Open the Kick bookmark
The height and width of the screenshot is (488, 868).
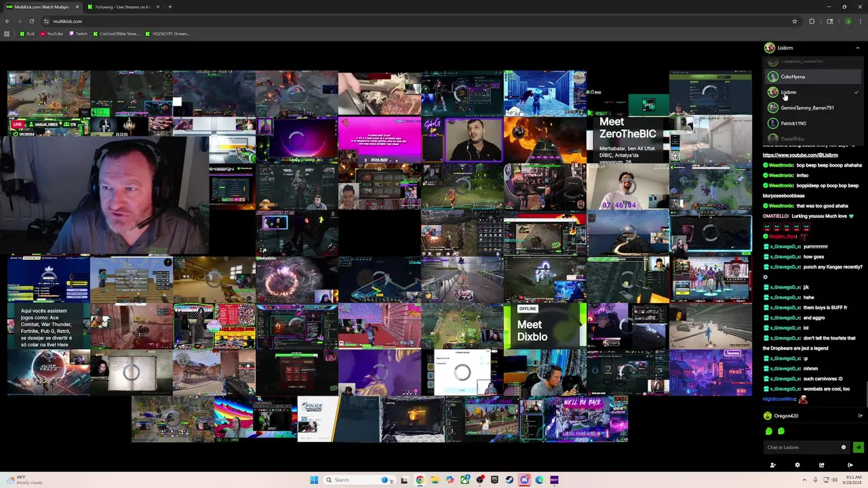coord(27,34)
